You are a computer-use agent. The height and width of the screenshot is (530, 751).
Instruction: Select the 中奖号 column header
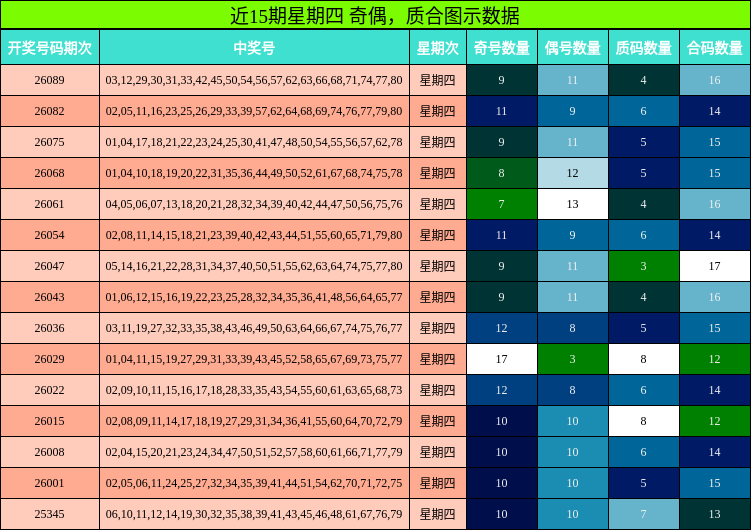coord(254,47)
